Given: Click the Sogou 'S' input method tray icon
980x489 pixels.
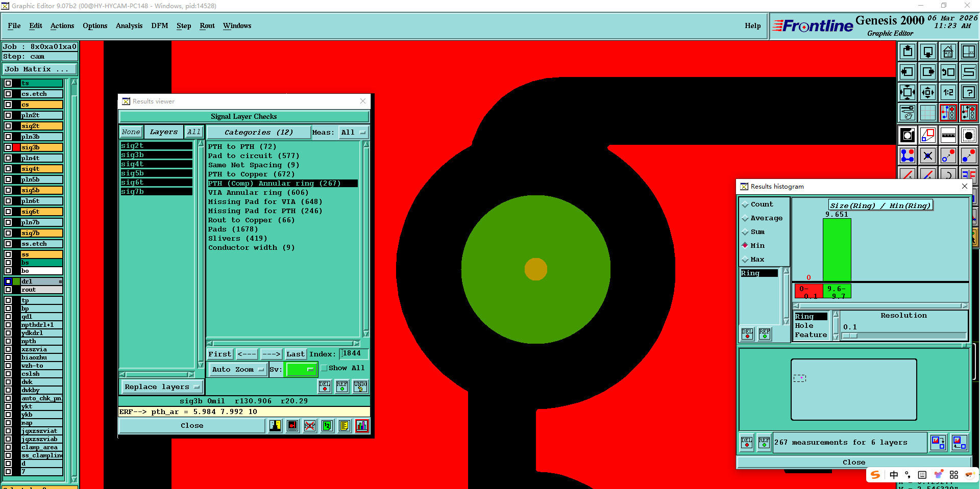Looking at the screenshot, I should click(875, 475).
